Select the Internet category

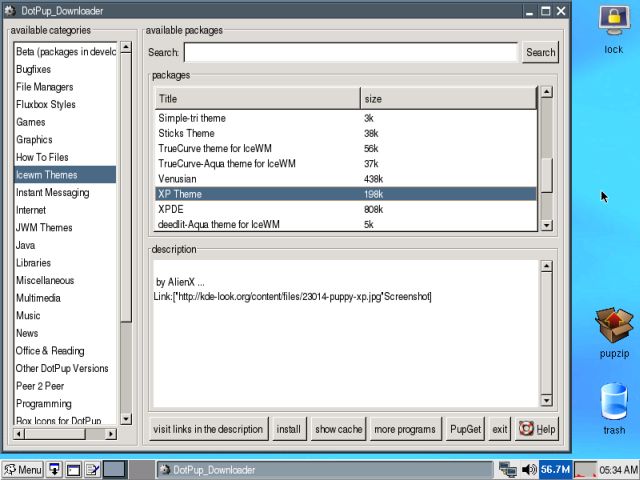(65, 210)
